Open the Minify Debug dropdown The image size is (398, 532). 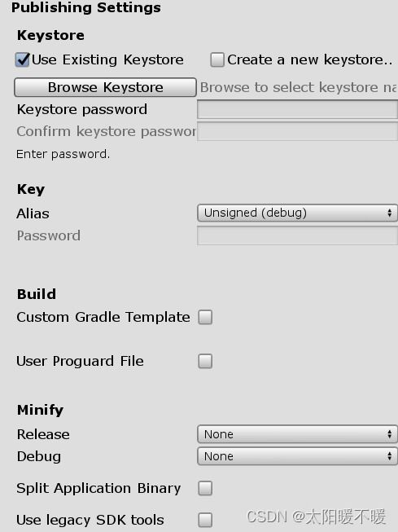297,456
